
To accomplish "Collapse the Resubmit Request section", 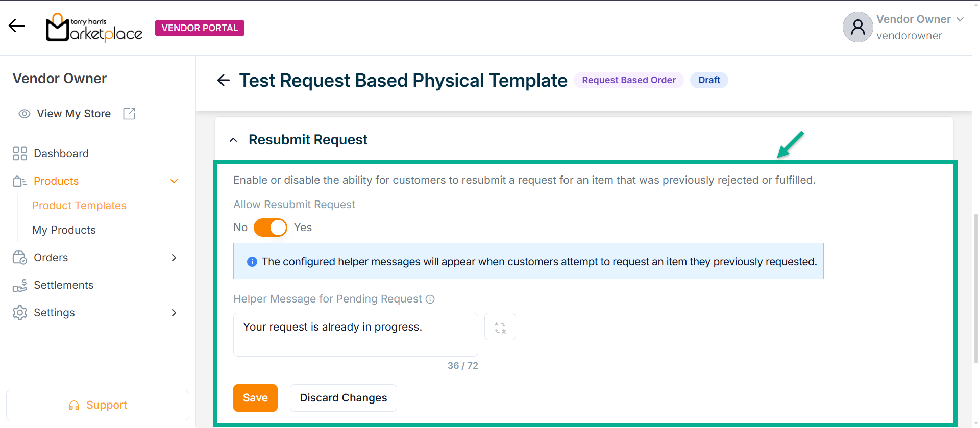I will [x=233, y=140].
